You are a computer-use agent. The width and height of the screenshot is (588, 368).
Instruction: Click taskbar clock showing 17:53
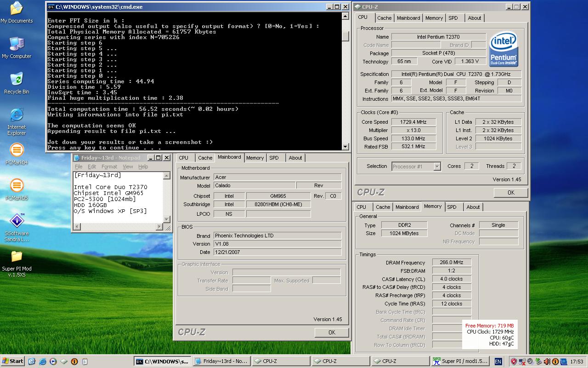577,362
